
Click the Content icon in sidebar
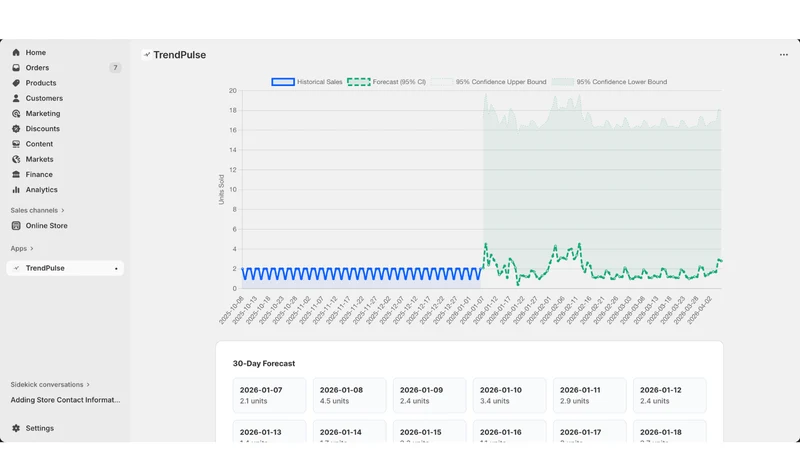[16, 144]
